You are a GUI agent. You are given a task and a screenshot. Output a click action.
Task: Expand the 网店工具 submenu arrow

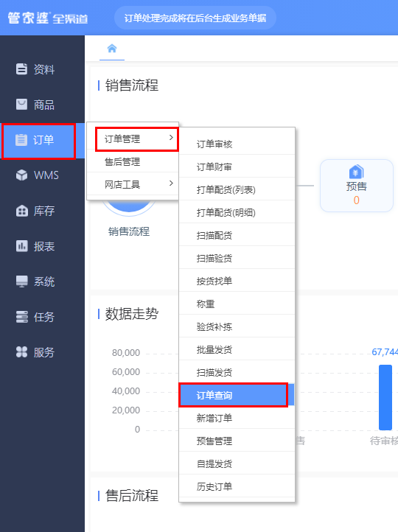pyautogui.click(x=171, y=183)
